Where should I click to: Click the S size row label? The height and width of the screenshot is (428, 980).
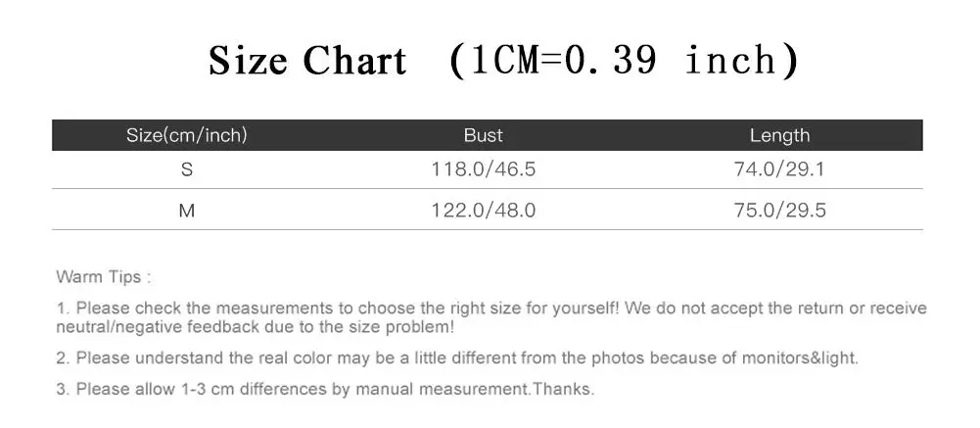click(x=187, y=169)
